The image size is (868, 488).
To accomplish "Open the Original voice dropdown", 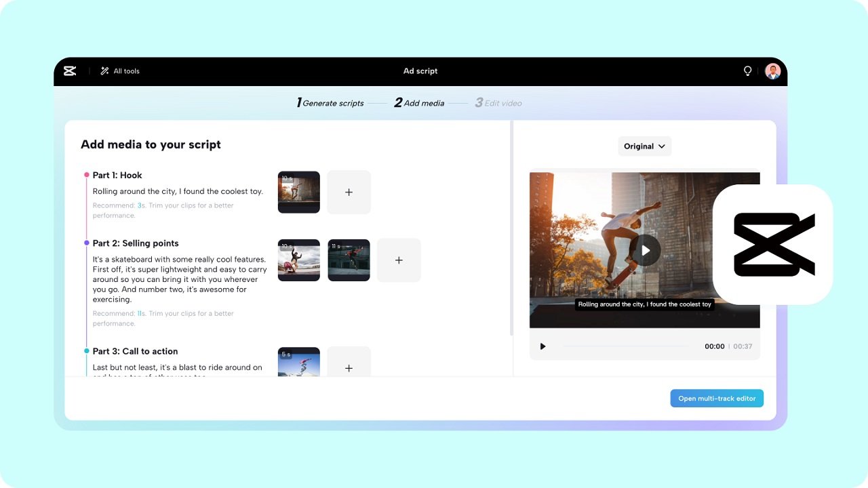I will pos(644,146).
